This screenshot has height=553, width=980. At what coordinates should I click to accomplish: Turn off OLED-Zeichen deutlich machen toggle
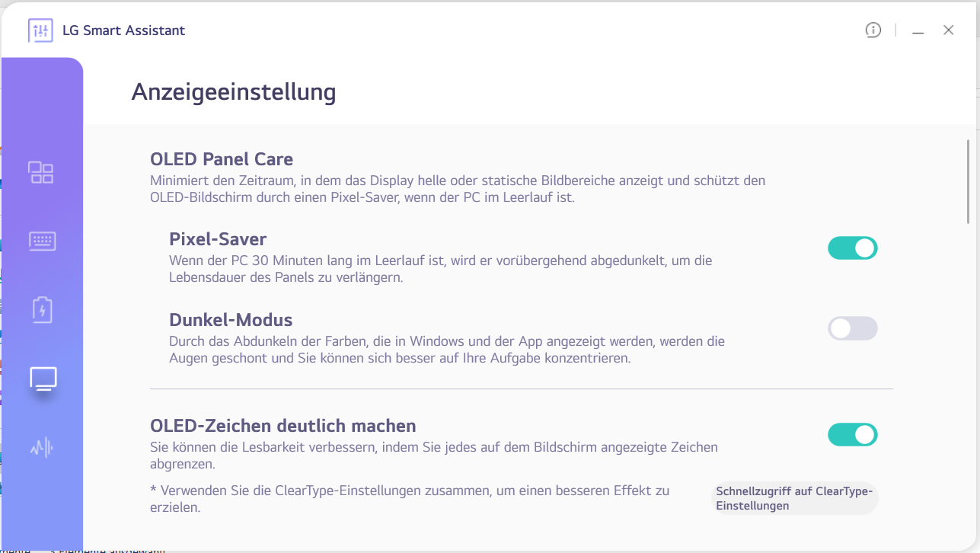pyautogui.click(x=852, y=435)
